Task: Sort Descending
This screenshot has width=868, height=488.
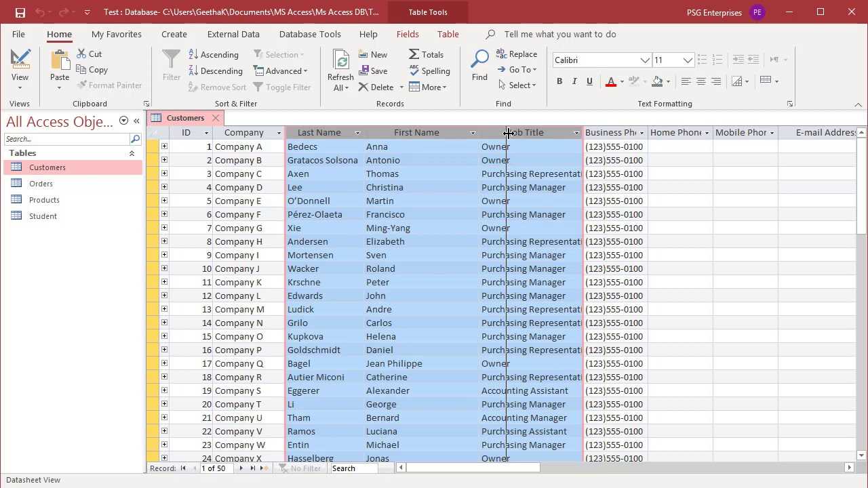Action: click(x=216, y=70)
